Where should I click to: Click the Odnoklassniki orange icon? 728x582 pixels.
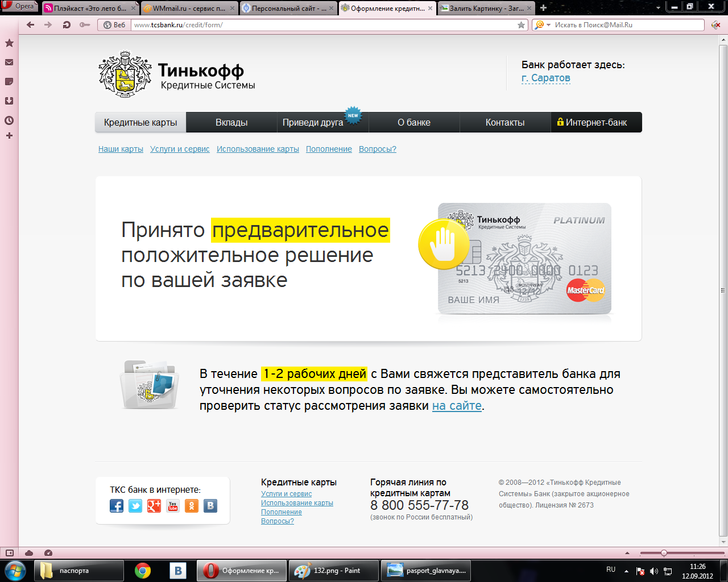click(x=192, y=506)
